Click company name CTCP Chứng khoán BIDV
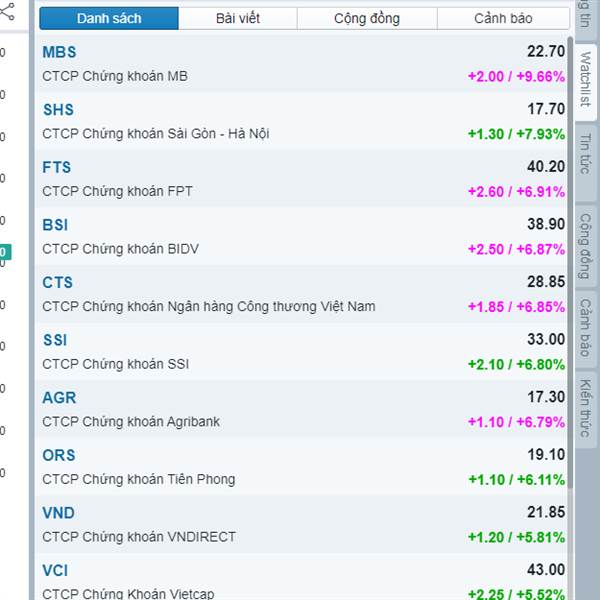The image size is (600, 600). tap(121, 249)
